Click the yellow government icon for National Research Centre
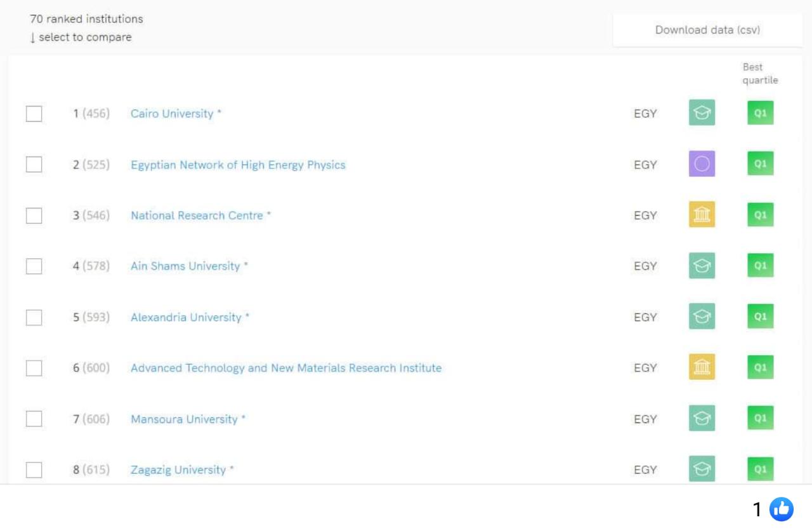This screenshot has width=812, height=529. coord(702,215)
